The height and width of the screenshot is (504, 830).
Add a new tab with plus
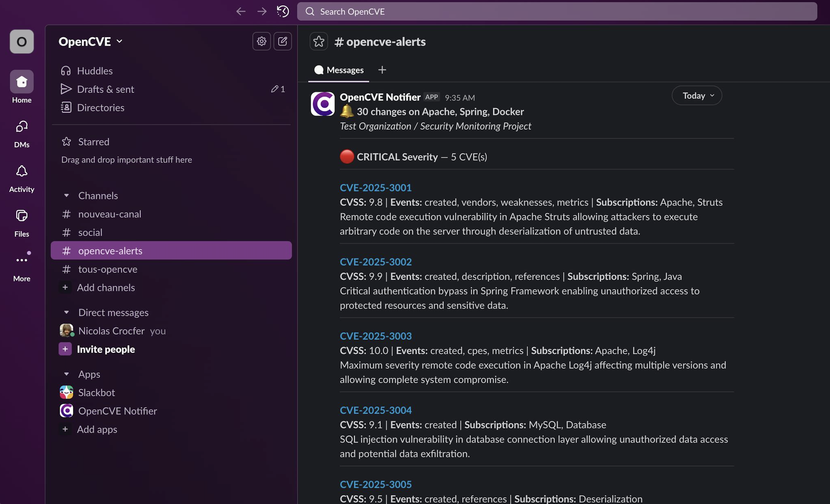point(382,70)
